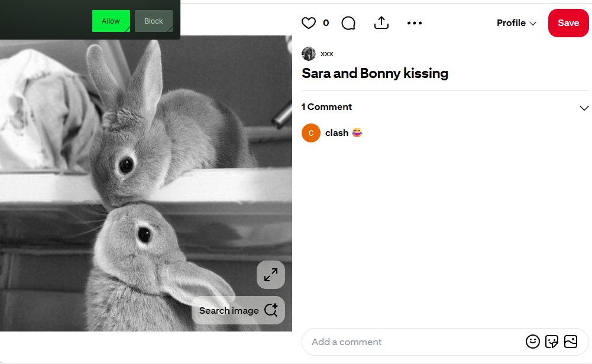This screenshot has height=364, width=592.
Task: Share the pin using upload arrow icon
Action: click(x=381, y=22)
